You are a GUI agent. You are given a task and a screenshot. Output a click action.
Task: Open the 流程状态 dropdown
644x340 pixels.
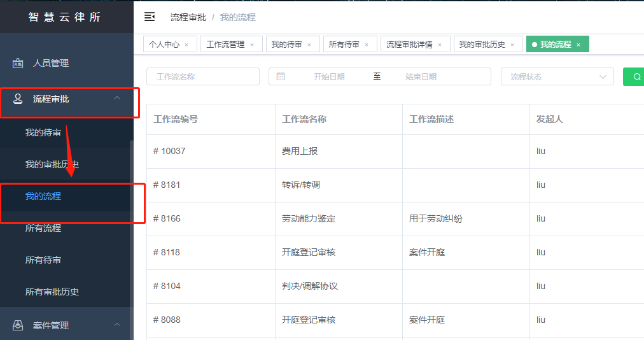(x=557, y=77)
